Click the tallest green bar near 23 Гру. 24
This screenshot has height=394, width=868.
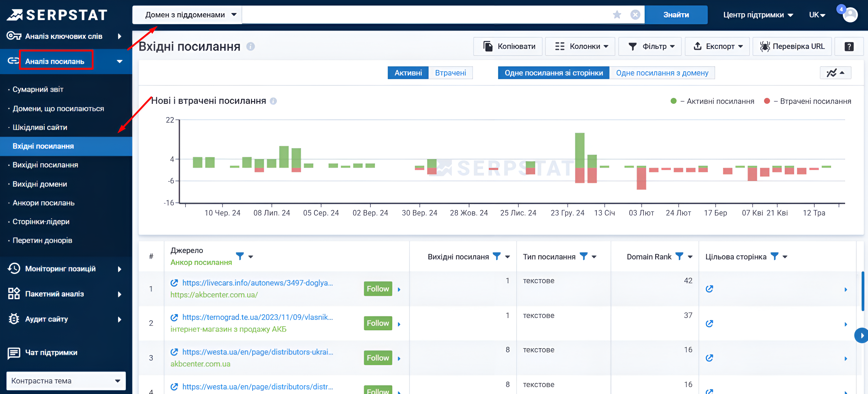[x=580, y=150]
